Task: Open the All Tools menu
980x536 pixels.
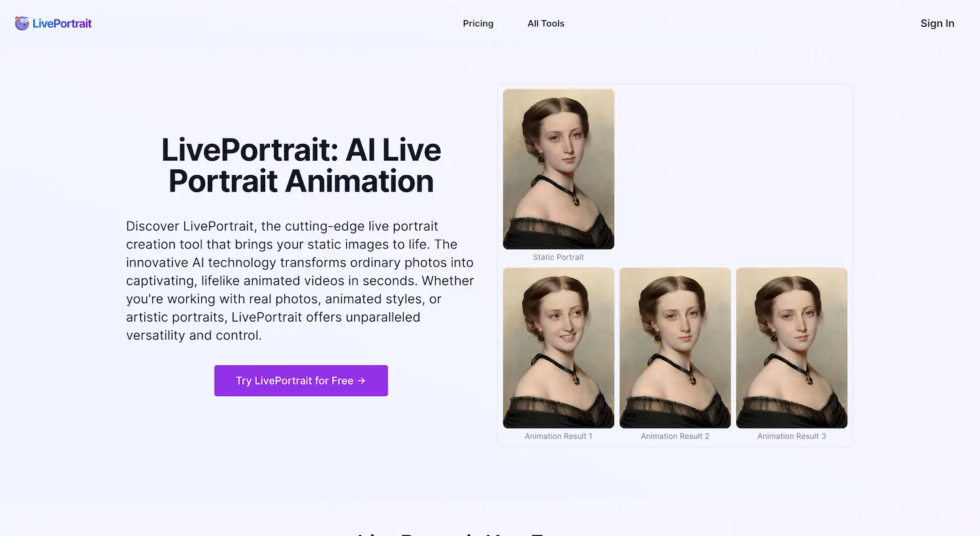Action: click(546, 24)
